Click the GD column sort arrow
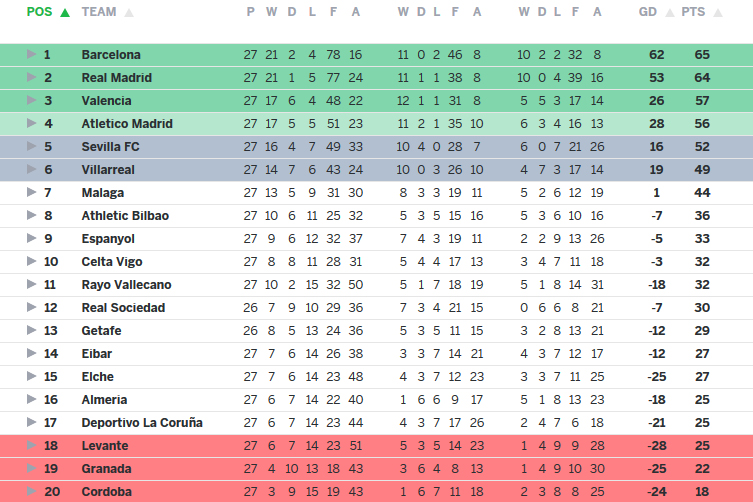The image size is (753, 502). [x=668, y=12]
